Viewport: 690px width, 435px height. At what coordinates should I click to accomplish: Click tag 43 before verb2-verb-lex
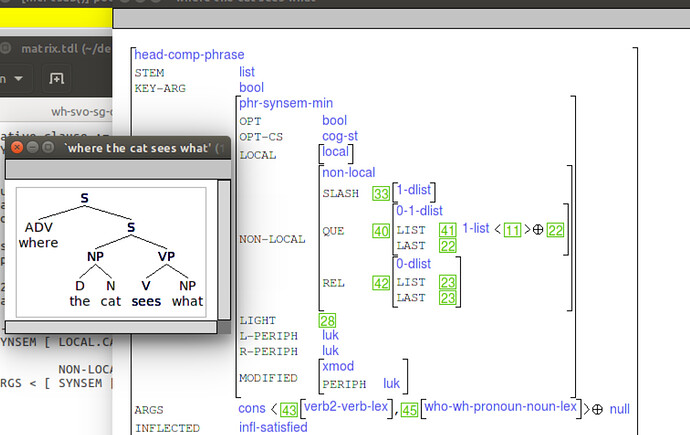tap(289, 410)
